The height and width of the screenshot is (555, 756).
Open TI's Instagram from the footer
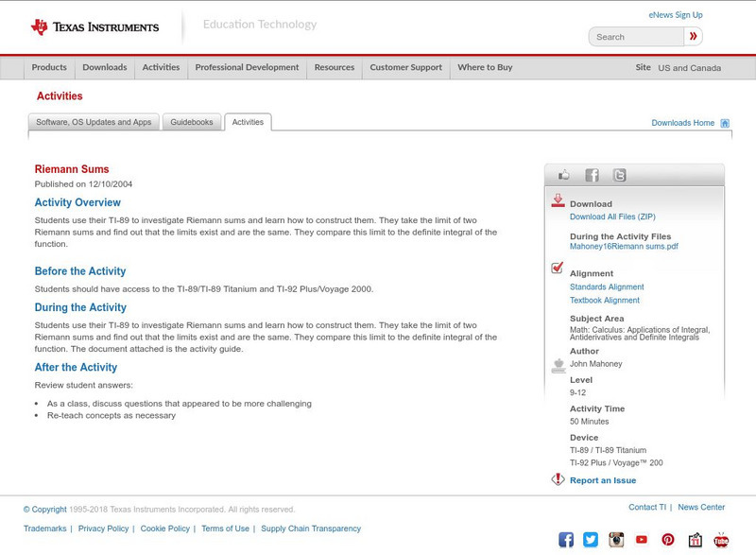[x=615, y=539]
